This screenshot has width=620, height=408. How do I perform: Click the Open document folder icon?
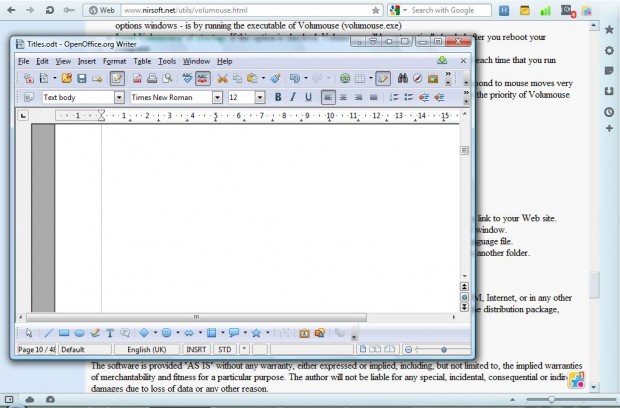point(66,78)
